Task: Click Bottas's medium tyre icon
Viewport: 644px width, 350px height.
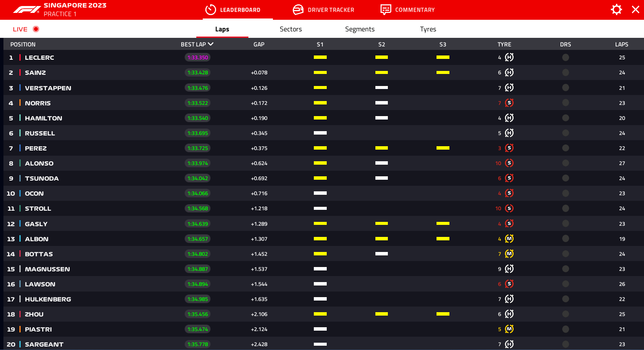Action: 509,254
